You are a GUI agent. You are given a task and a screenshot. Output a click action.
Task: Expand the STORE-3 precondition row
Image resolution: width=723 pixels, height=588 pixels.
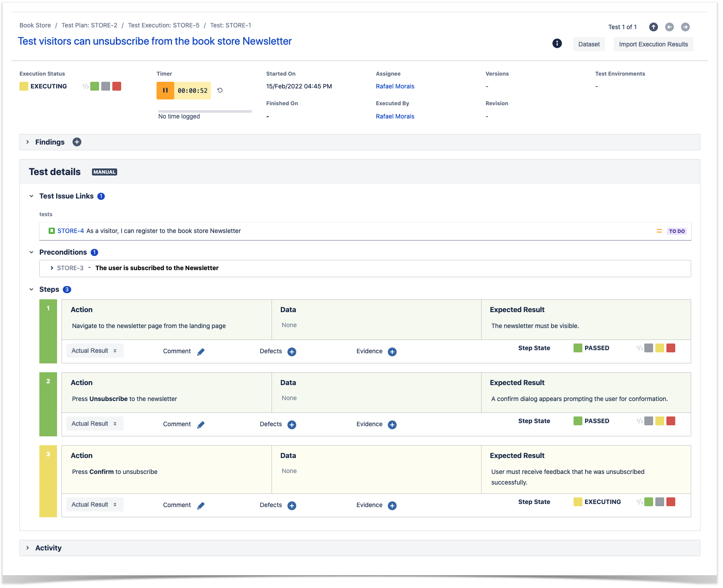click(52, 268)
